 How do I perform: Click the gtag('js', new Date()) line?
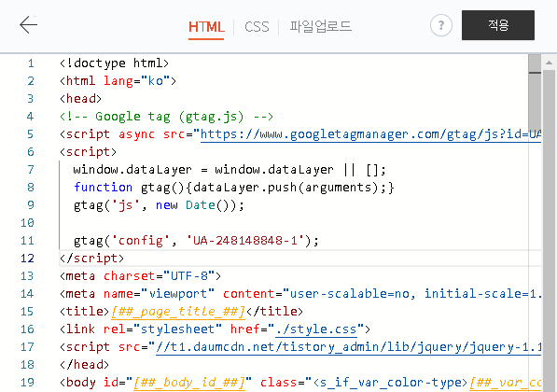coord(159,205)
